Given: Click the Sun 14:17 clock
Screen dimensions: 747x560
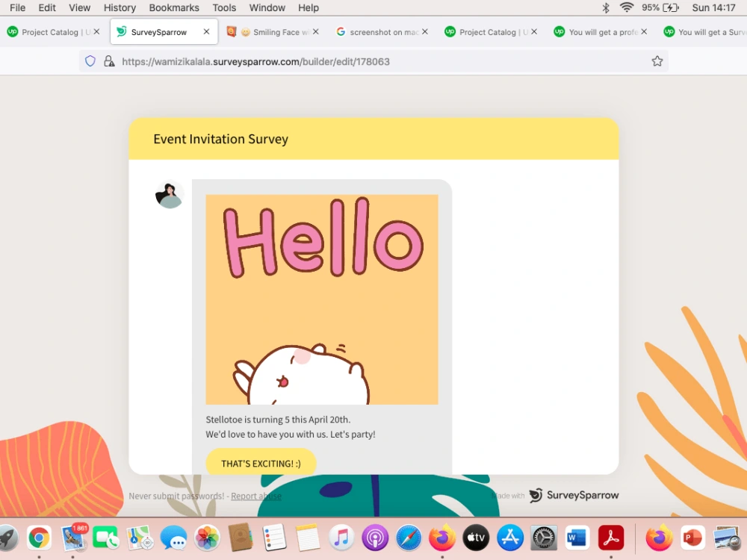Looking at the screenshot, I should 713,7.
